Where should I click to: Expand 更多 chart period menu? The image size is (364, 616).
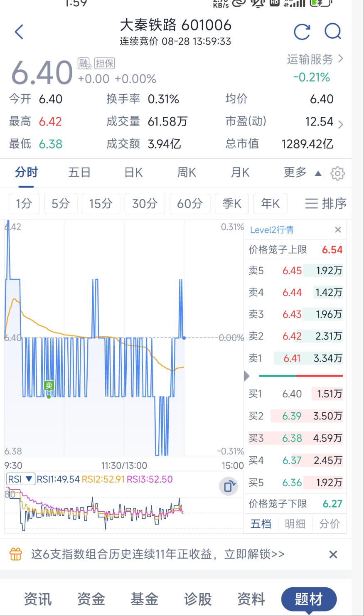point(303,172)
